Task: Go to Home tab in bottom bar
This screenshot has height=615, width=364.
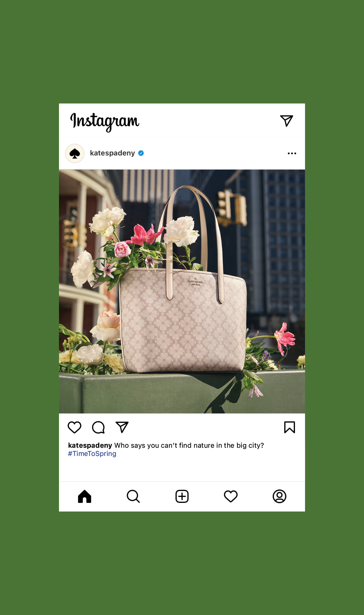Action: tap(85, 496)
